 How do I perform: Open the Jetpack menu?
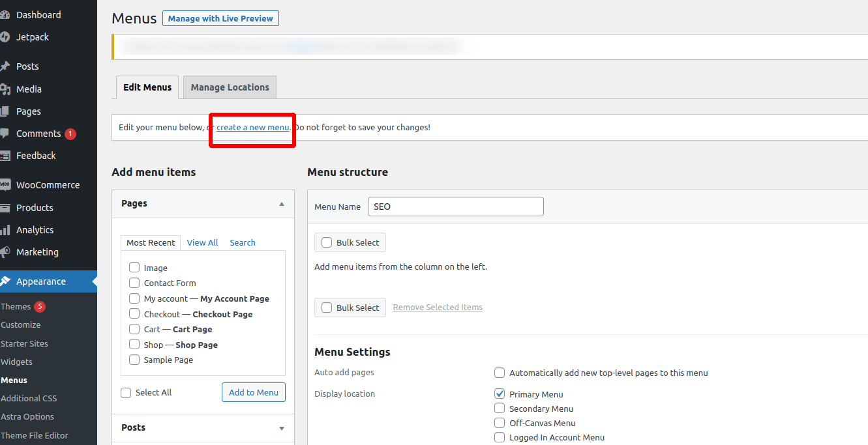coord(33,37)
